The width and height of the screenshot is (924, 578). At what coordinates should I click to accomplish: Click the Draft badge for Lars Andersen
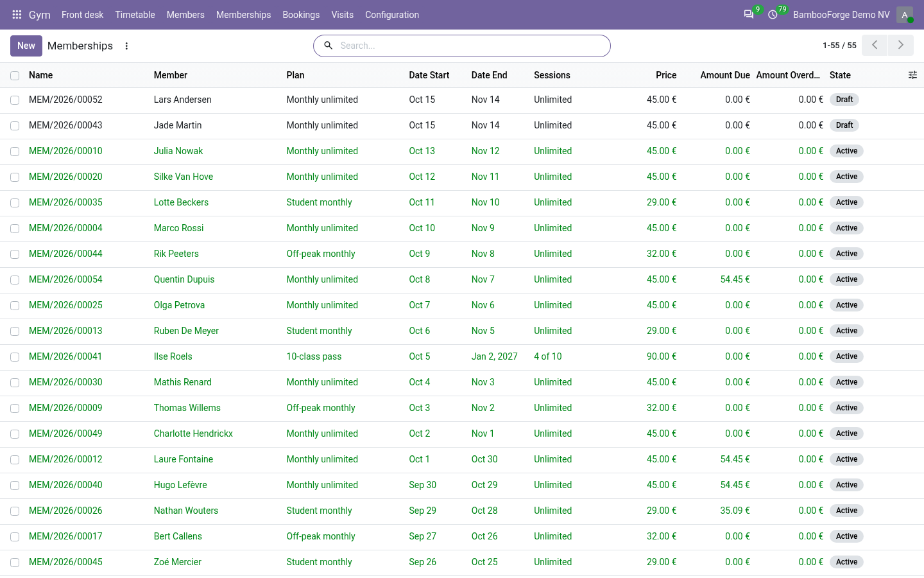(x=844, y=100)
